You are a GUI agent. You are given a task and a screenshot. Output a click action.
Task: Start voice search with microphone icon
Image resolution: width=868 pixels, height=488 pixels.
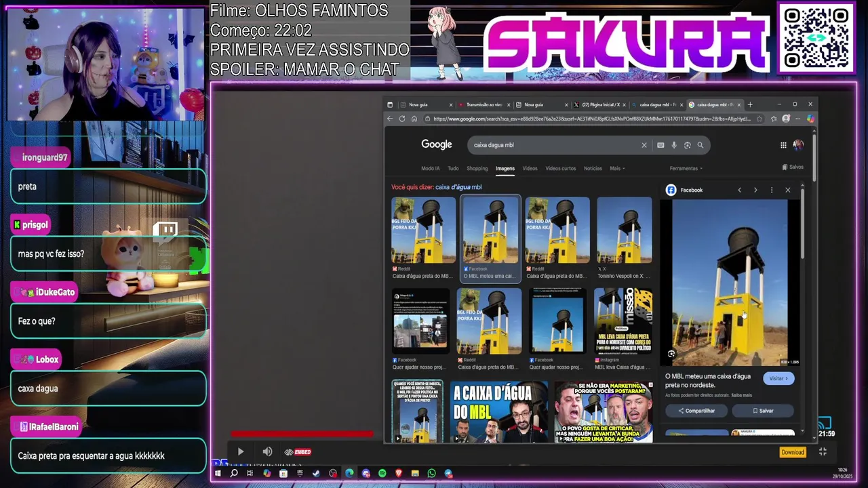[x=674, y=145]
